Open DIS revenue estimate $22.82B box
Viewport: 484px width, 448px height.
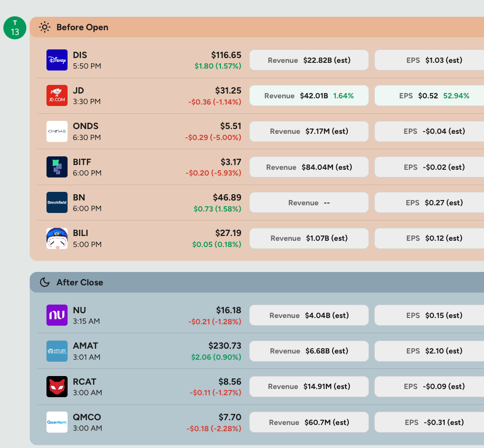(309, 60)
